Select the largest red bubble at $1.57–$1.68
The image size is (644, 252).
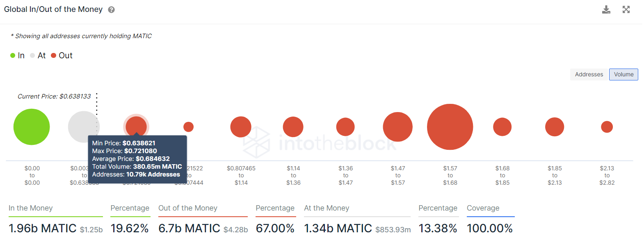[x=450, y=127]
